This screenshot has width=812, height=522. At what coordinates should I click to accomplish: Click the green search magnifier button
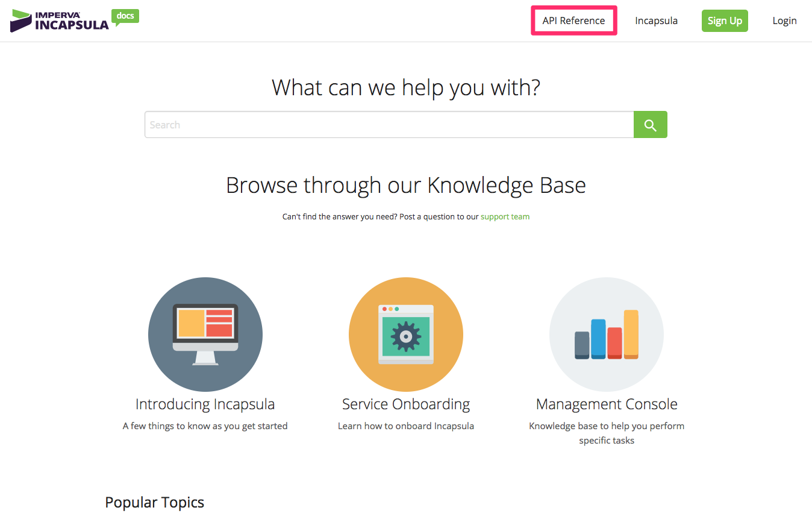(x=650, y=124)
